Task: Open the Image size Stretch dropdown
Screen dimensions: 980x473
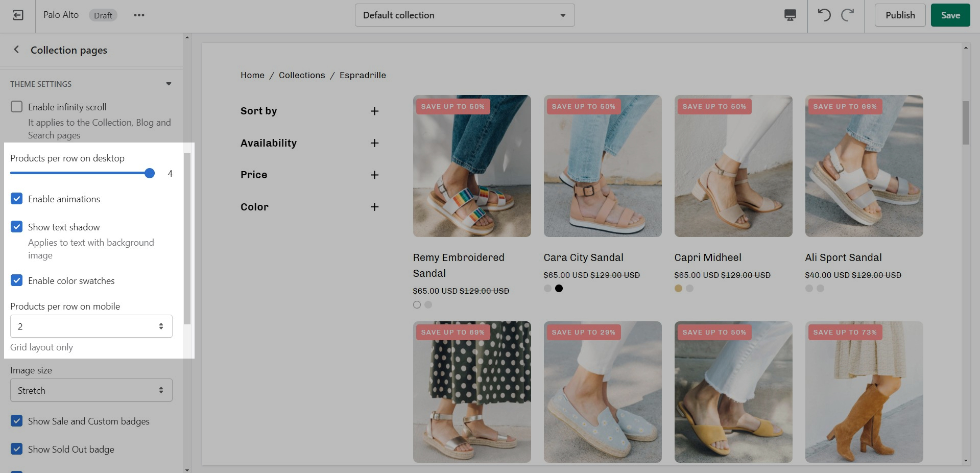Action: [91, 390]
